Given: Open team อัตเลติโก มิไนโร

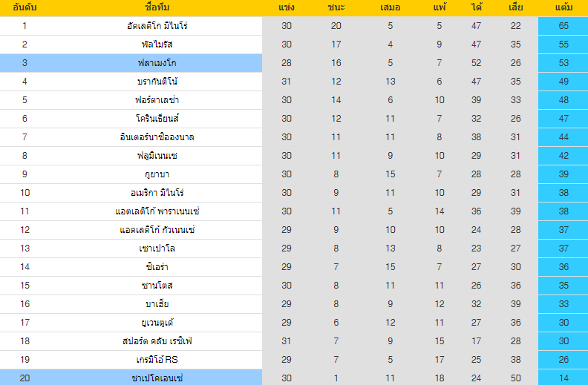Looking at the screenshot, I should (x=157, y=26).
